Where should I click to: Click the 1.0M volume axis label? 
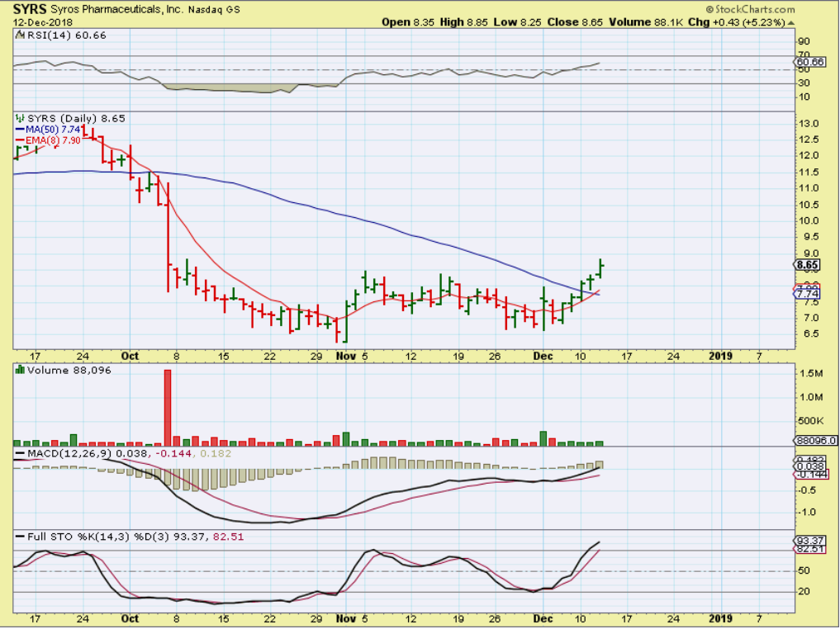pyautogui.click(x=812, y=397)
